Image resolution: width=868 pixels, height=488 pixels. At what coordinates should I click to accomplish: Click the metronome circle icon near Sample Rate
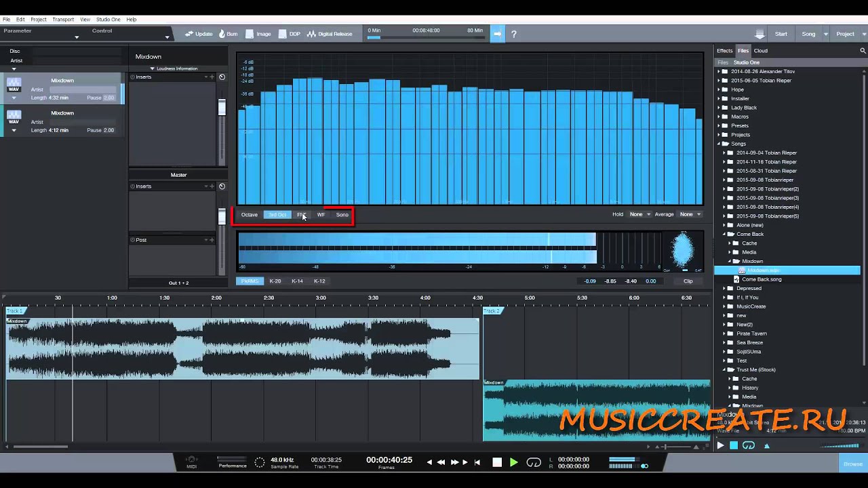(259, 462)
